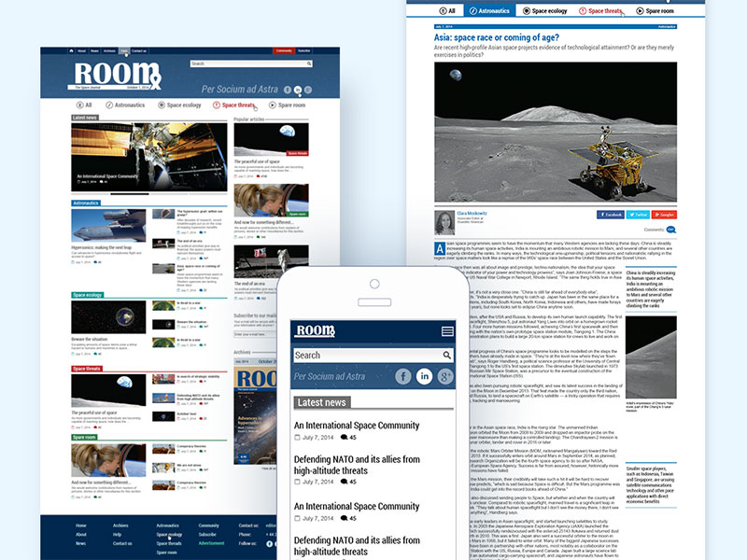Open the LinkedIn icon on the phone mockup
The height and width of the screenshot is (560, 747).
pyautogui.click(x=425, y=376)
